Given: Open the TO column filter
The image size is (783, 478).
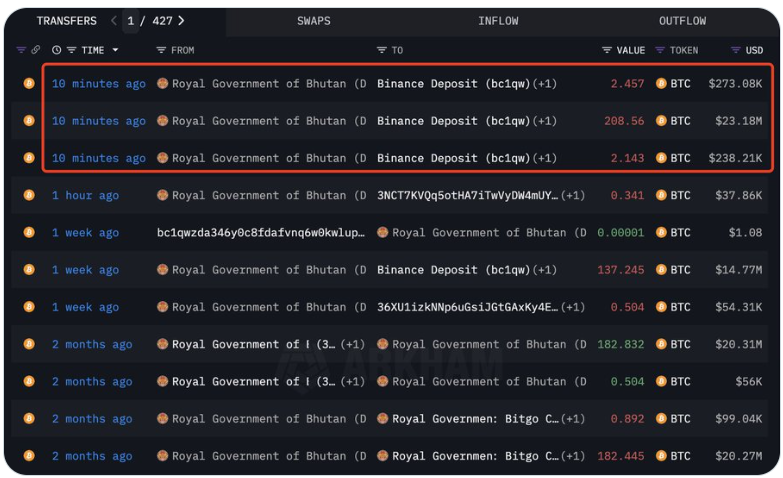Looking at the screenshot, I should tap(382, 50).
